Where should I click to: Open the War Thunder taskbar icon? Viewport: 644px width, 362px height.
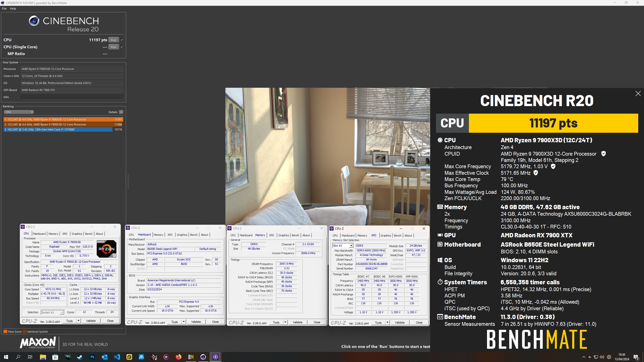[68, 357]
